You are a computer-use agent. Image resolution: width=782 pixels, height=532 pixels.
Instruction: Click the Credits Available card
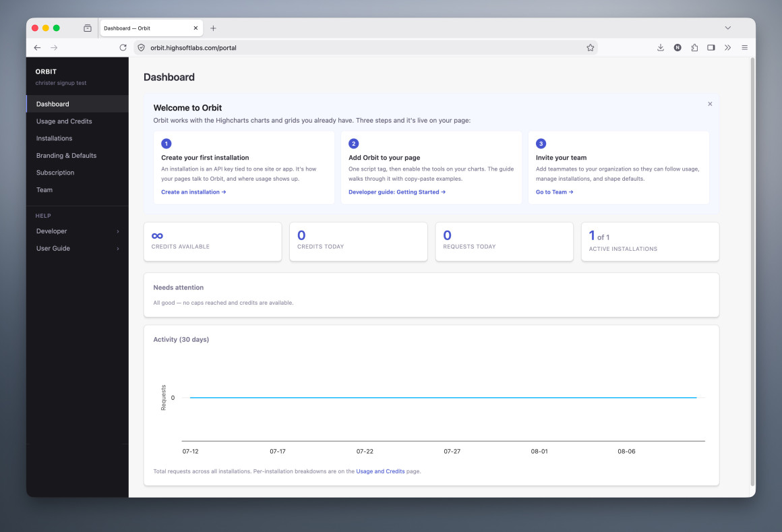[x=212, y=242]
